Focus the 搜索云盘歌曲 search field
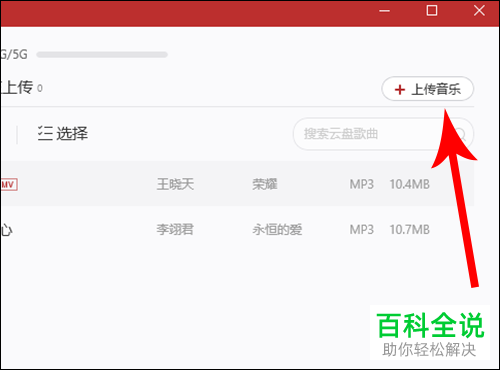The width and height of the screenshot is (500, 370). point(383,134)
